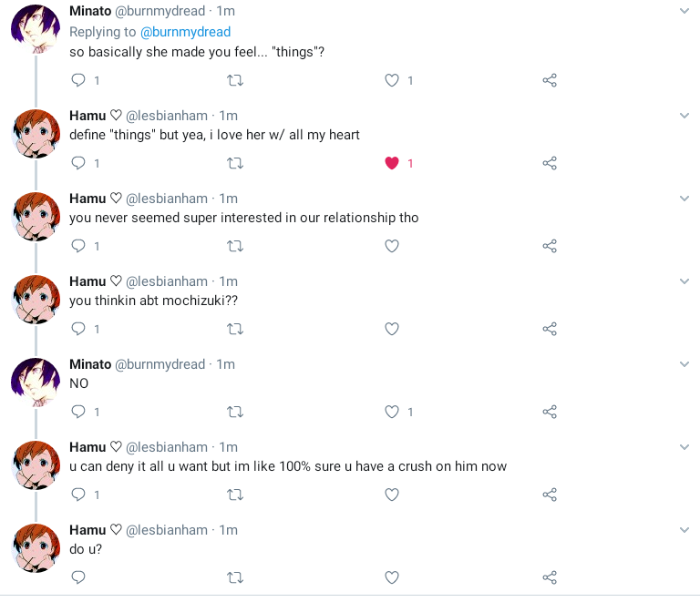Like the "do u?" tweet
Viewport: 700px width, 602px height.
coord(392,577)
